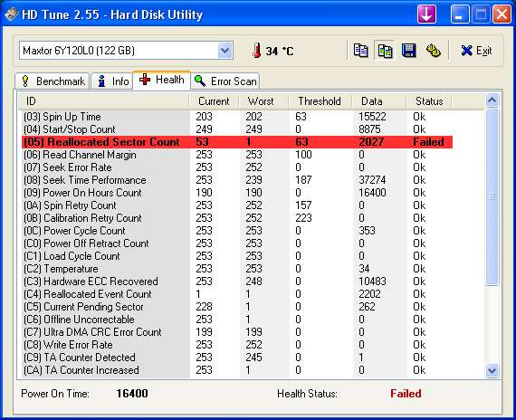Click the scrollbar up arrow
This screenshot has width=516, height=420.
point(492,100)
